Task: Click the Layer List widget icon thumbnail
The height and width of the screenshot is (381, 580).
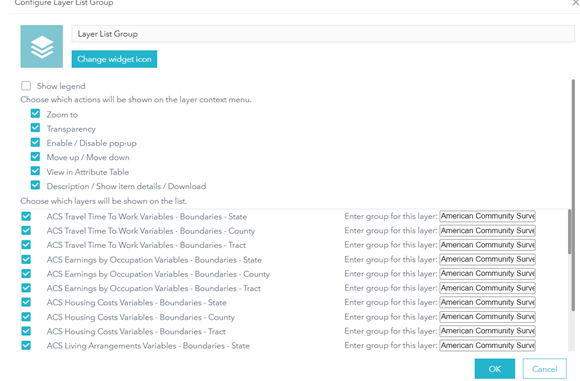Action: (41, 46)
